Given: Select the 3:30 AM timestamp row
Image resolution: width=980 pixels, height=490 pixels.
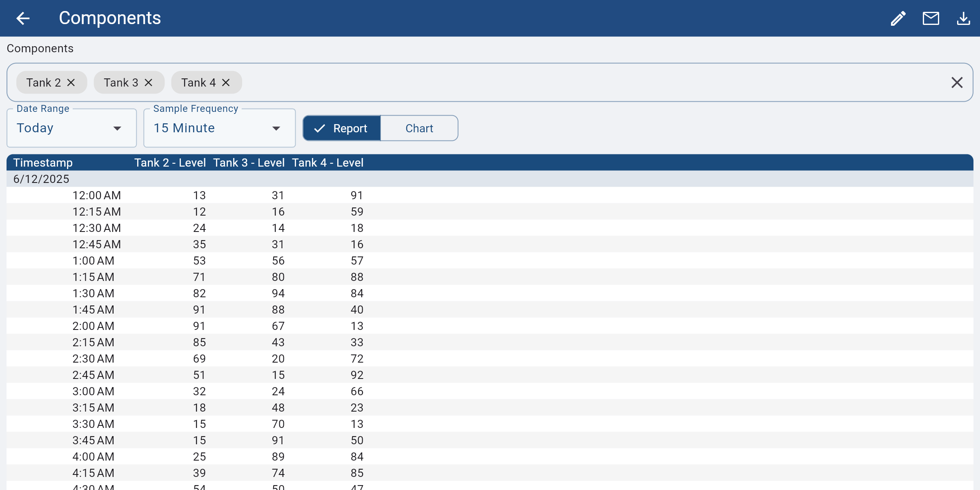Looking at the screenshot, I should (490, 424).
